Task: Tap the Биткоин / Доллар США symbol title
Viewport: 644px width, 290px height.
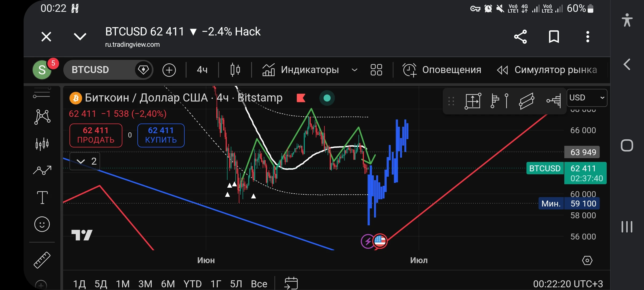Action: click(x=146, y=98)
